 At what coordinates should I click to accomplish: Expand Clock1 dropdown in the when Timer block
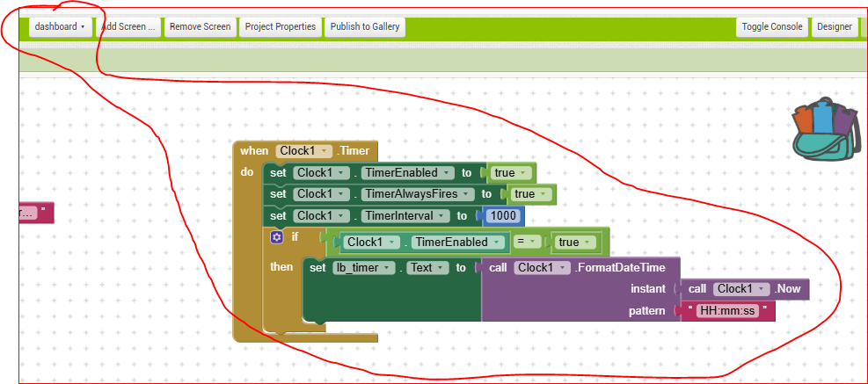click(x=303, y=151)
